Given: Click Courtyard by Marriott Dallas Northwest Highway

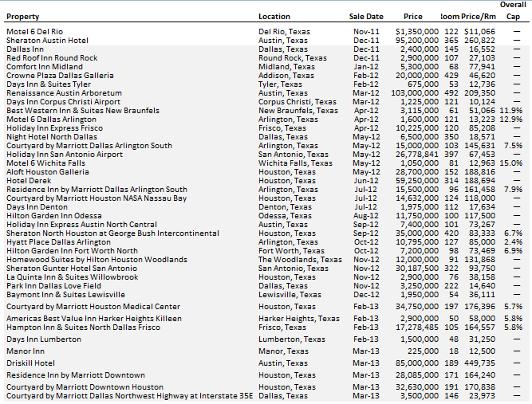Looking at the screenshot, I should (129, 396).
